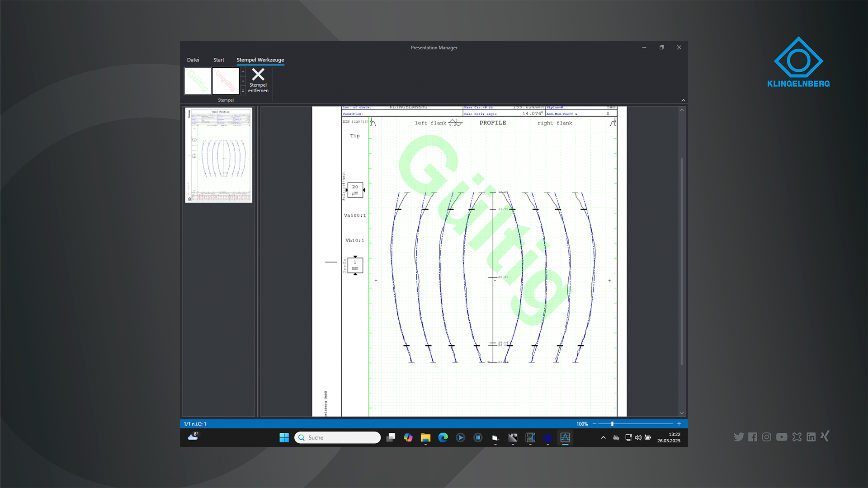Open the weather widget showing 8°
The image size is (868, 488).
coord(193,436)
